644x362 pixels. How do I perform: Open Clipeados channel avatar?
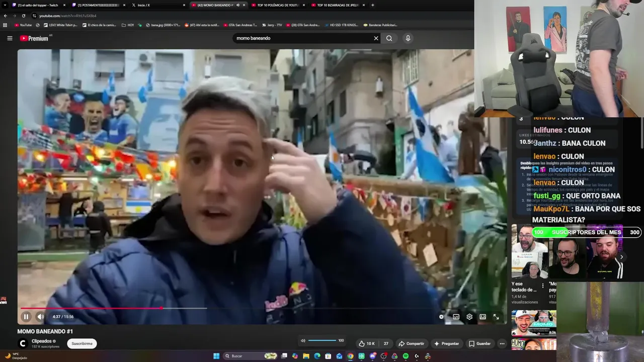coord(23,343)
